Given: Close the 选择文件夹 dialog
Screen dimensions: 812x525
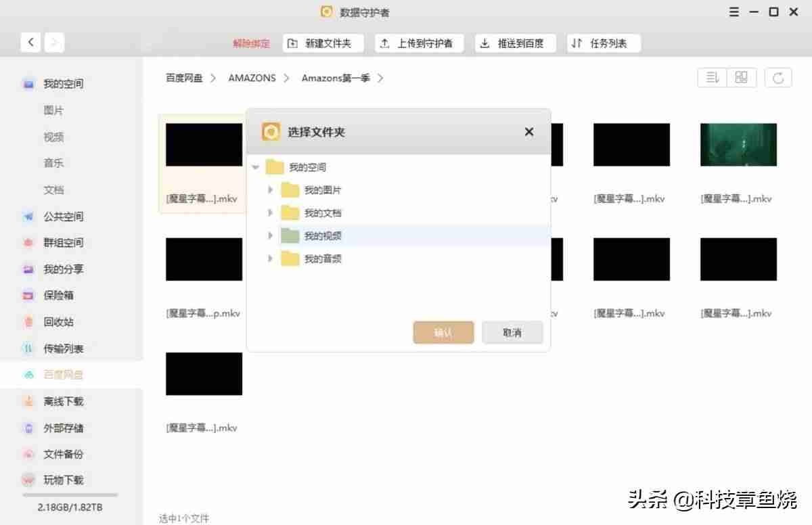Looking at the screenshot, I should 529,132.
